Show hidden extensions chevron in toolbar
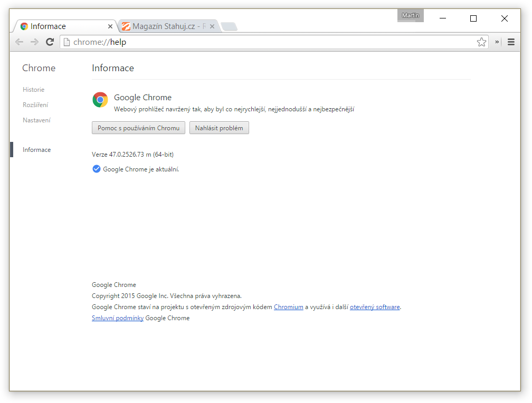The image size is (532, 403). (x=497, y=42)
